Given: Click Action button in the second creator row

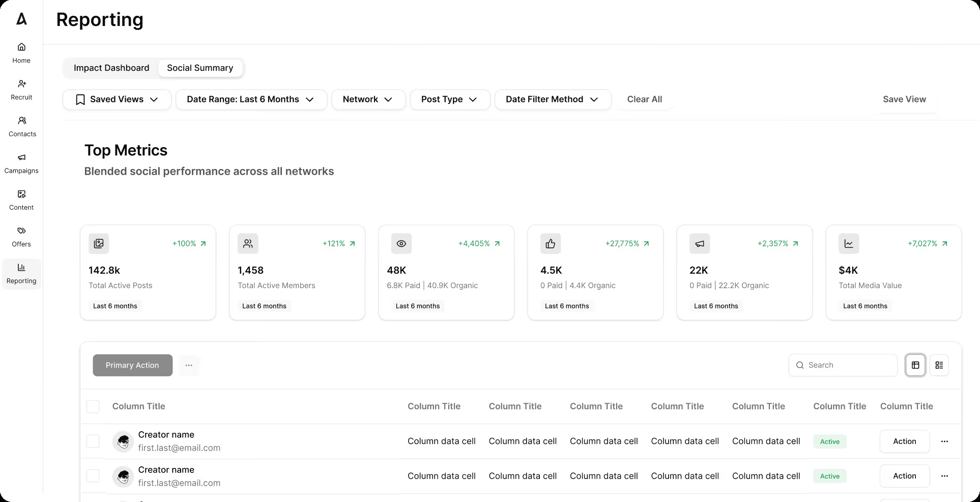Looking at the screenshot, I should (905, 476).
